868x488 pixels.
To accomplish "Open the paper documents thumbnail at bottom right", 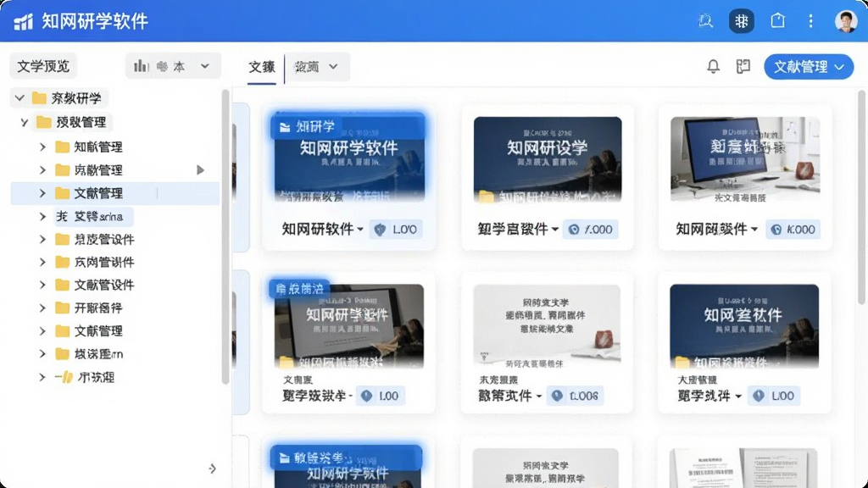I will [x=743, y=468].
